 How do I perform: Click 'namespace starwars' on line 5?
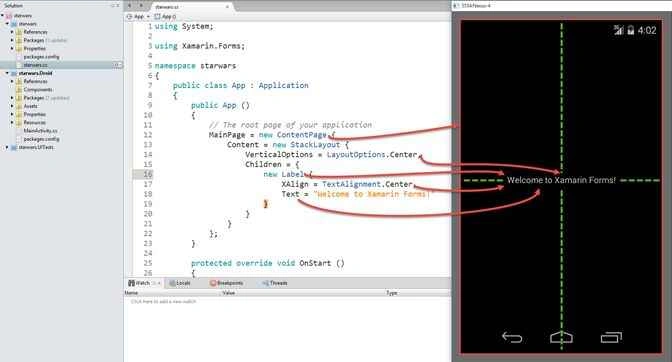tap(195, 66)
